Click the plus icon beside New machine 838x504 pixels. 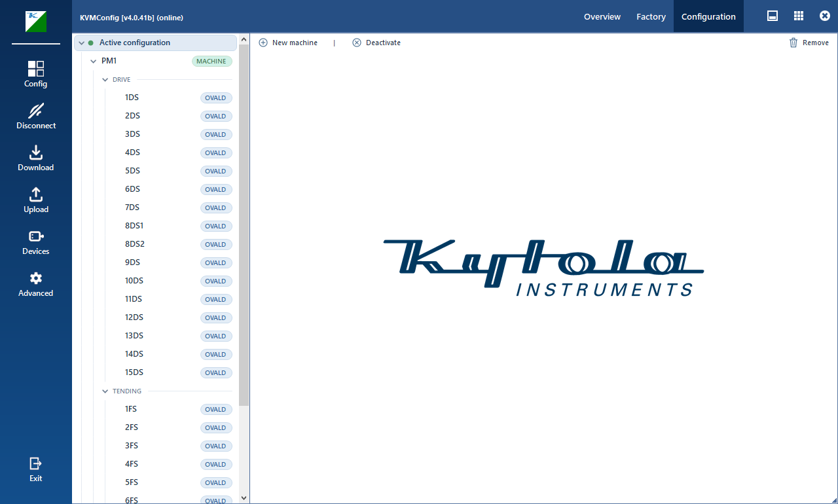pyautogui.click(x=263, y=43)
